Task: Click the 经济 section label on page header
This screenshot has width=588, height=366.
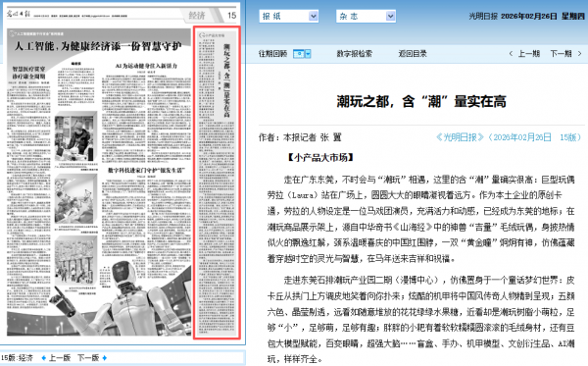Action: click(197, 16)
